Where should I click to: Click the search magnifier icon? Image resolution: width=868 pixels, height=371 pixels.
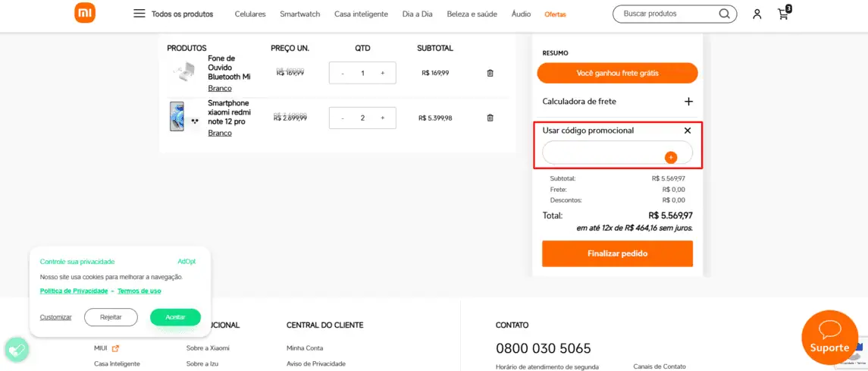(x=724, y=14)
